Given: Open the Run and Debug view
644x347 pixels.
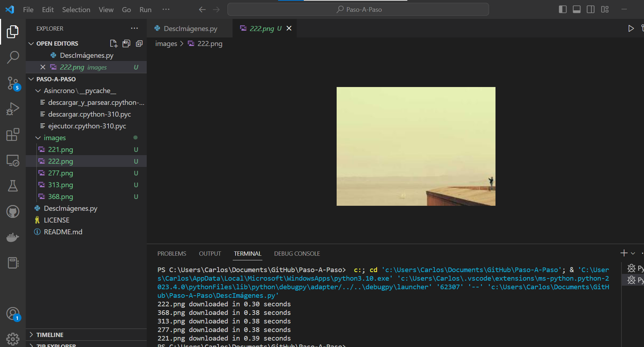Looking at the screenshot, I should (13, 109).
